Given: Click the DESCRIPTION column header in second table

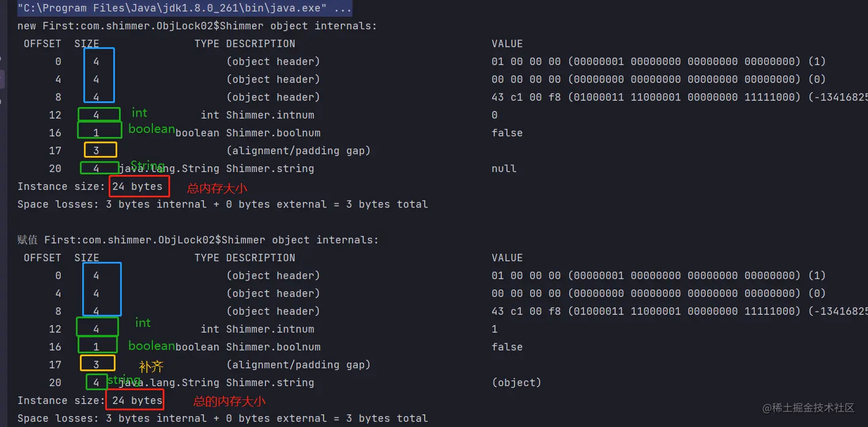Looking at the screenshot, I should tap(260, 258).
